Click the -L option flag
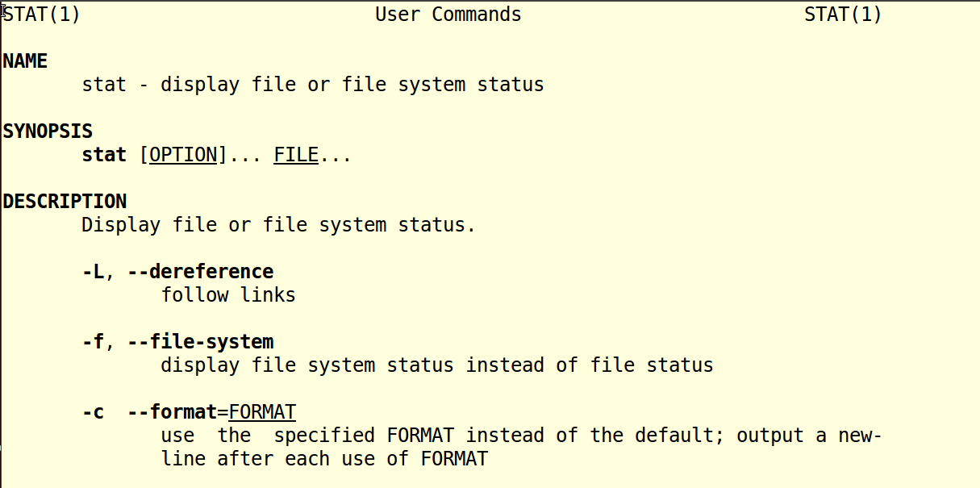This screenshot has width=980, height=488. (x=94, y=272)
